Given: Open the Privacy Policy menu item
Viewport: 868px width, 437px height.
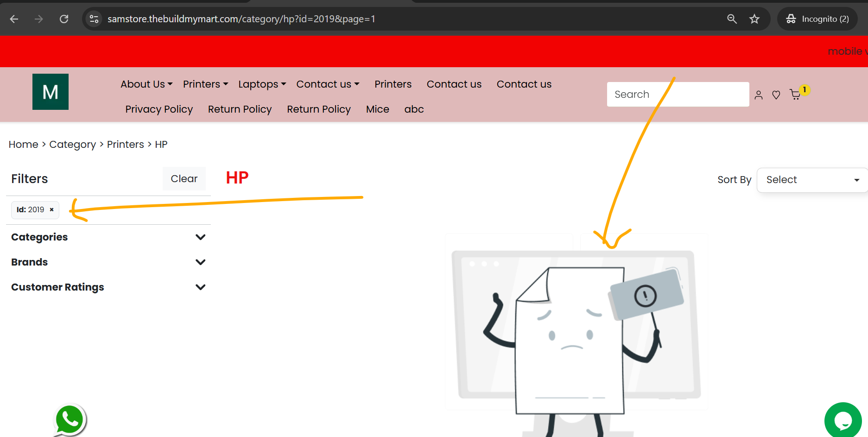Looking at the screenshot, I should coord(159,109).
